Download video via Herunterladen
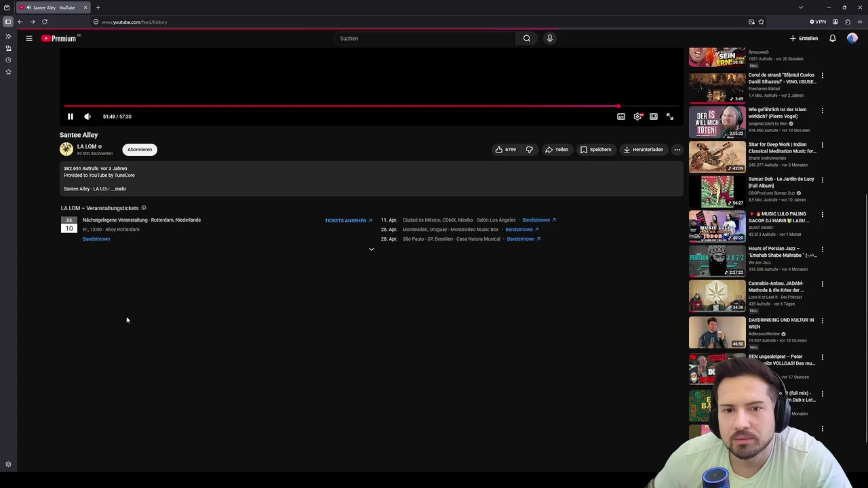Image resolution: width=868 pixels, height=488 pixels. (x=644, y=150)
